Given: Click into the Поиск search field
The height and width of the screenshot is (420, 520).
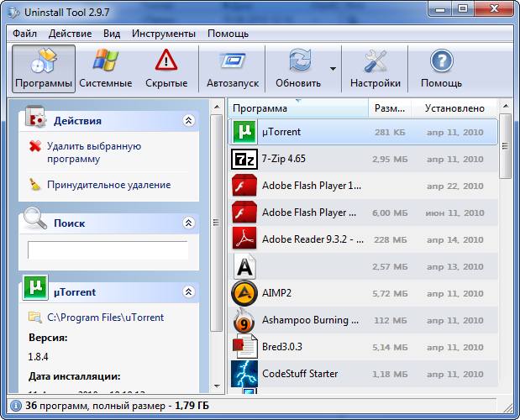Looking at the screenshot, I should coord(108,250).
